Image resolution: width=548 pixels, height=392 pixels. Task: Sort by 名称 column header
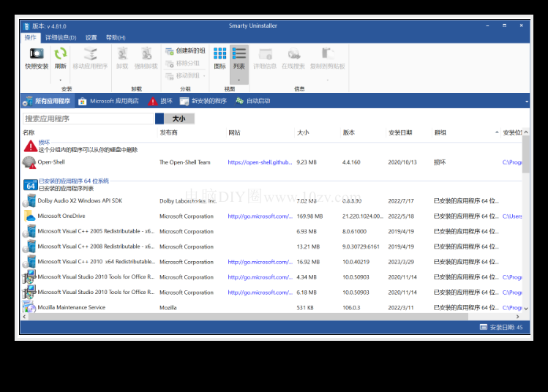tap(29, 133)
